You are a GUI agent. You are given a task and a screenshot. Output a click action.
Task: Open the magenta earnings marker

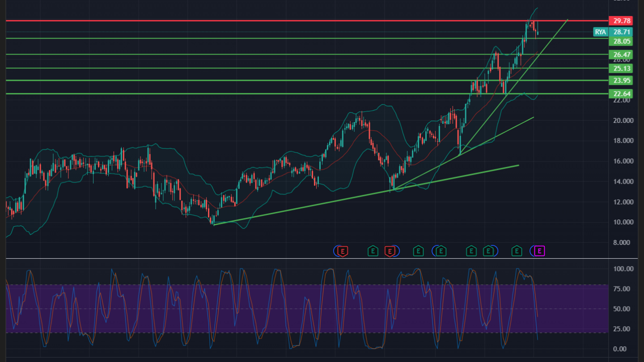[x=539, y=251]
